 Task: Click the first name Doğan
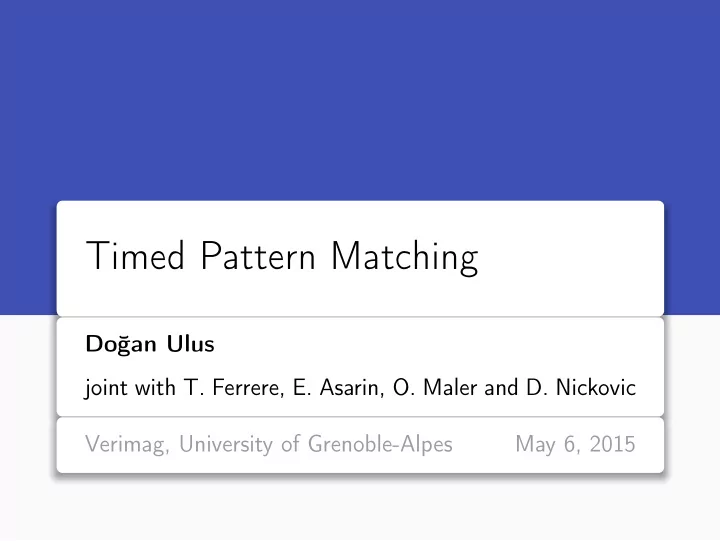coord(121,344)
